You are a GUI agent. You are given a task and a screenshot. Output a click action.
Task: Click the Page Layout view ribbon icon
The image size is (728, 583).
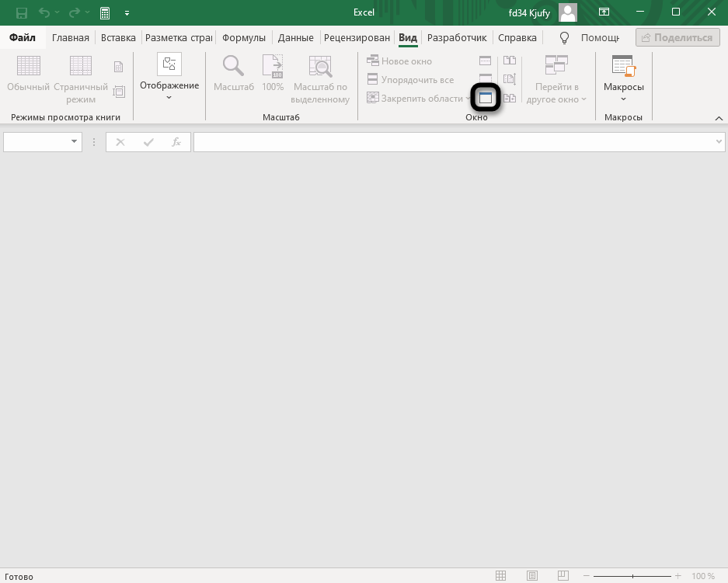(118, 67)
